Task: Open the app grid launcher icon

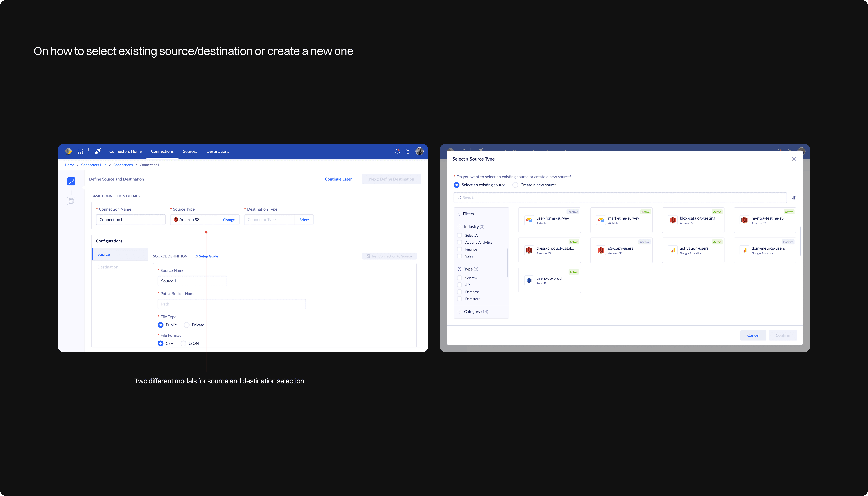Action: pyautogui.click(x=80, y=151)
